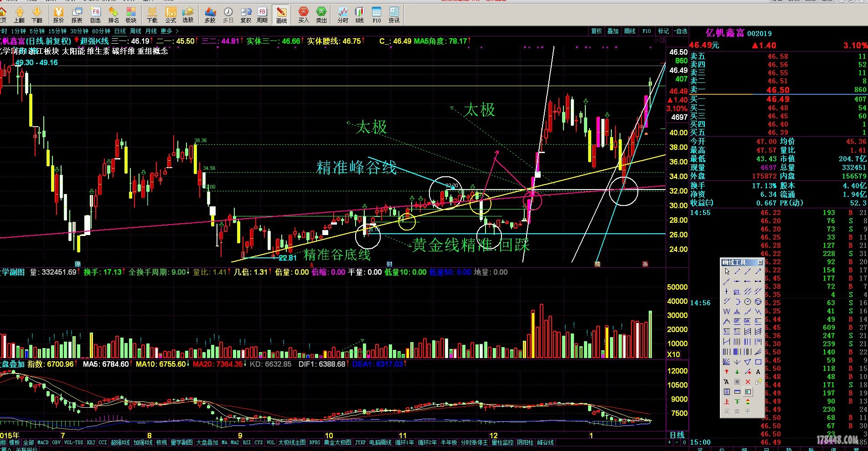Viewport: 868px width, 451px height.
Task: Click the red X delete drawing tool
Action: (748, 381)
